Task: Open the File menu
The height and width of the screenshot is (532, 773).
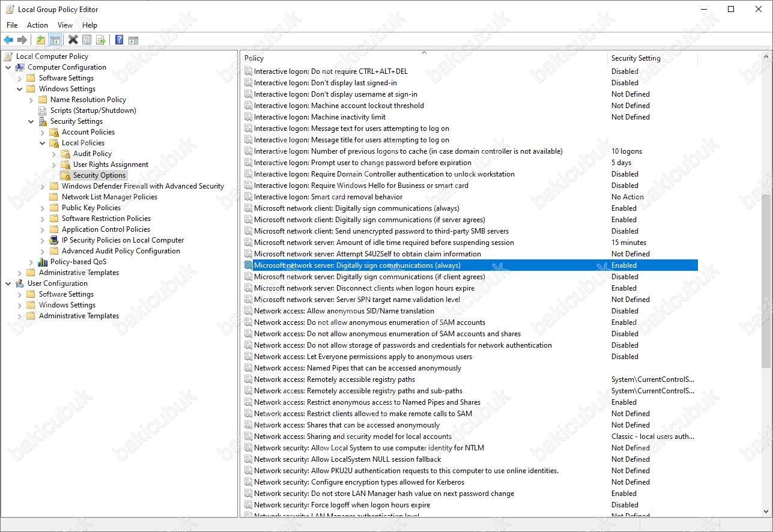Action: [12, 25]
